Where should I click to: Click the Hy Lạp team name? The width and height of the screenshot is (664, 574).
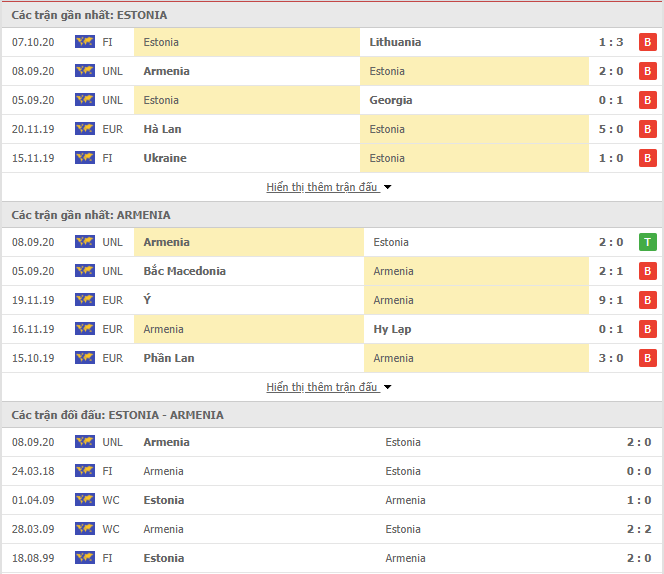point(392,329)
